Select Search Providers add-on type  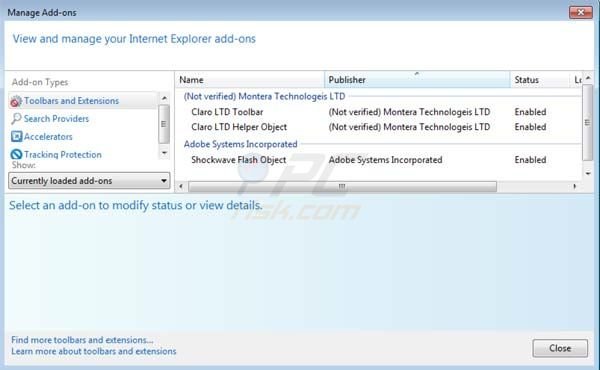point(56,119)
